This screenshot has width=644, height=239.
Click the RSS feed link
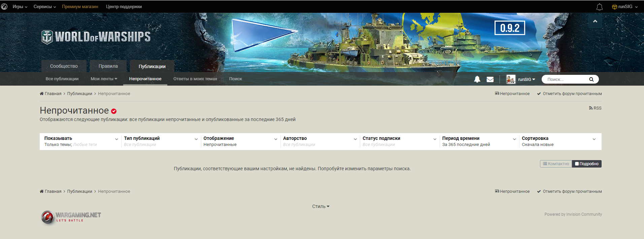pyautogui.click(x=595, y=108)
